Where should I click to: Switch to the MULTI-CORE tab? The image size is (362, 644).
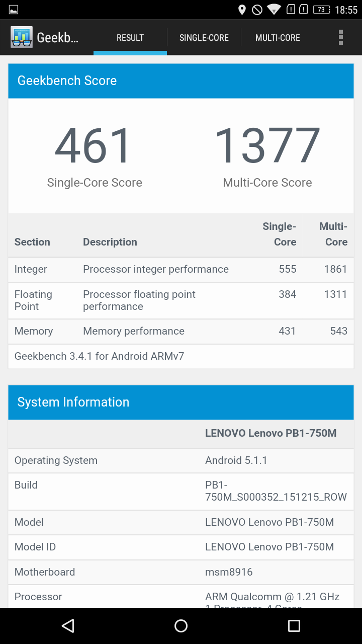point(278,38)
